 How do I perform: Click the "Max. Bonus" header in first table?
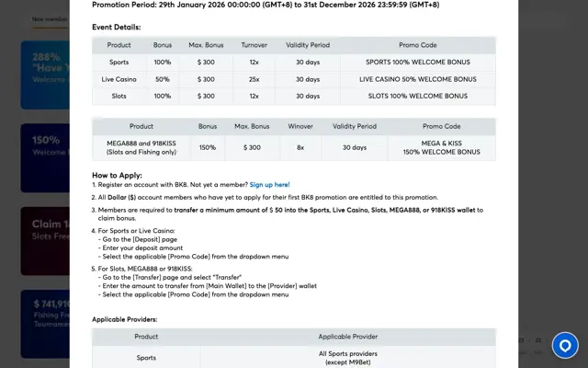[x=206, y=45]
